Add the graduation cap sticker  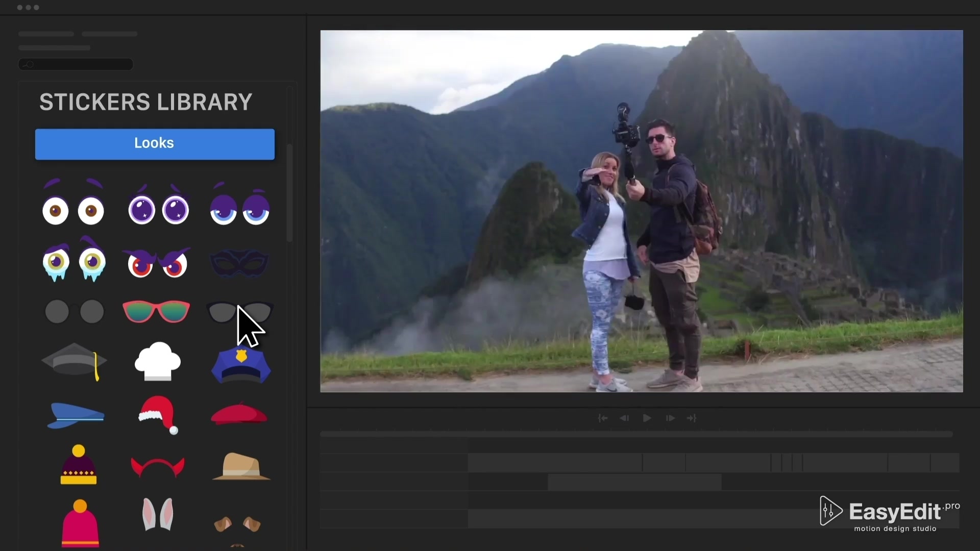point(75,362)
